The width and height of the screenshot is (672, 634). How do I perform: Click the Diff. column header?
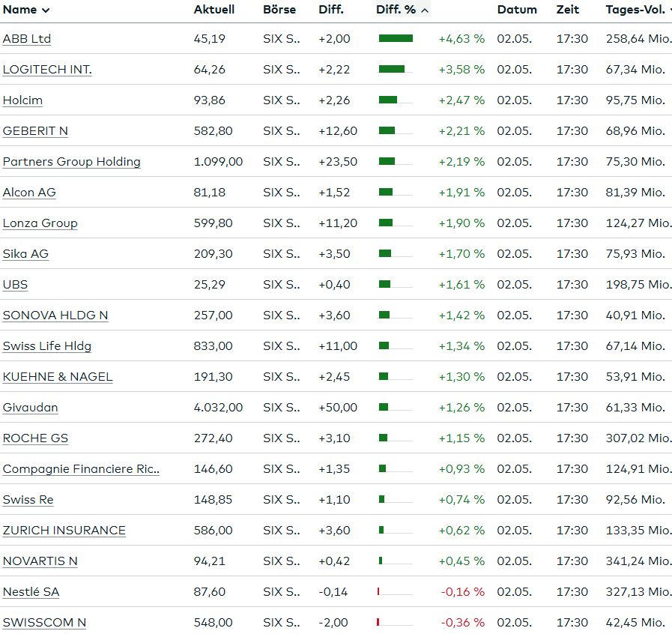click(x=331, y=10)
